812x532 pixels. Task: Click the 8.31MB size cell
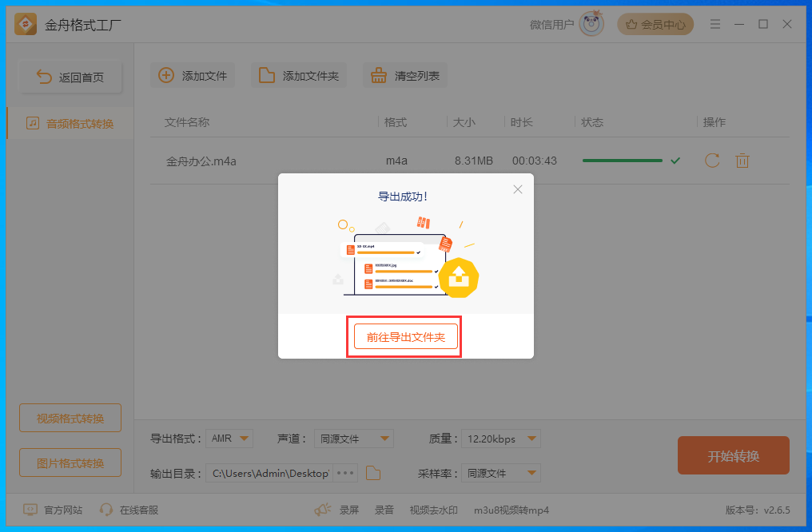point(474,161)
